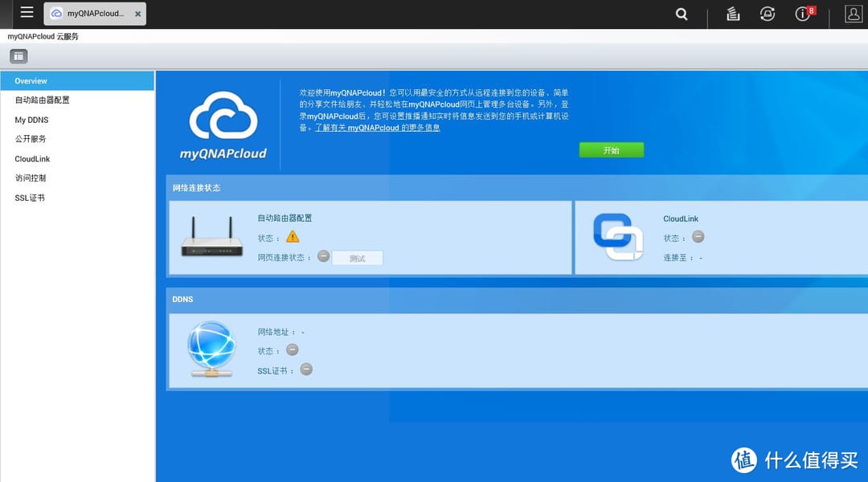Open the global search magnifier
The width and height of the screenshot is (868, 482).
(681, 14)
